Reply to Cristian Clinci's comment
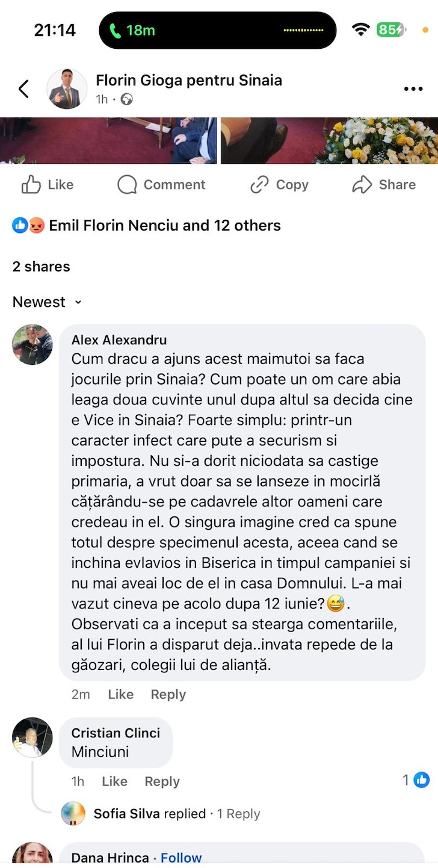 [x=161, y=781]
